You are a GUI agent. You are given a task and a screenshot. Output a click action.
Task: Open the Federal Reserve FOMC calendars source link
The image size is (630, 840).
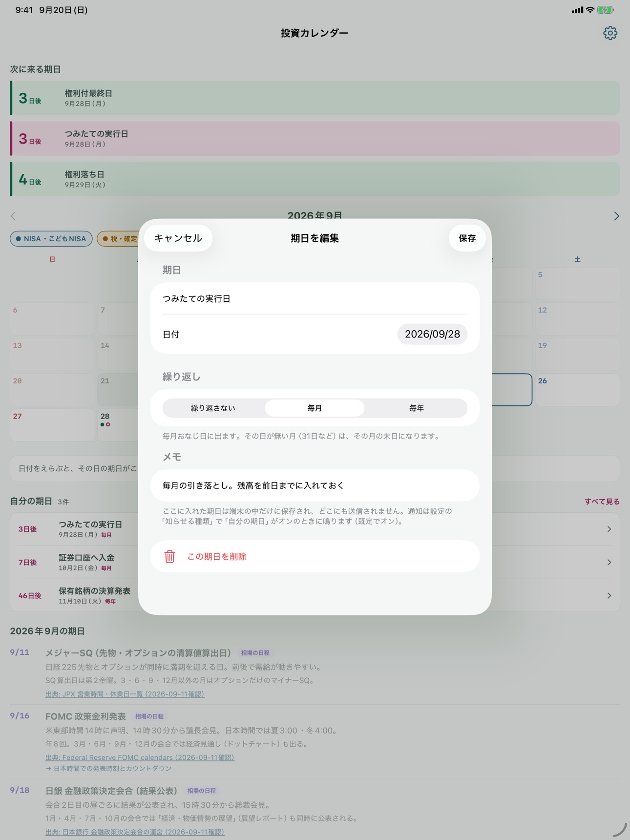coord(140,757)
